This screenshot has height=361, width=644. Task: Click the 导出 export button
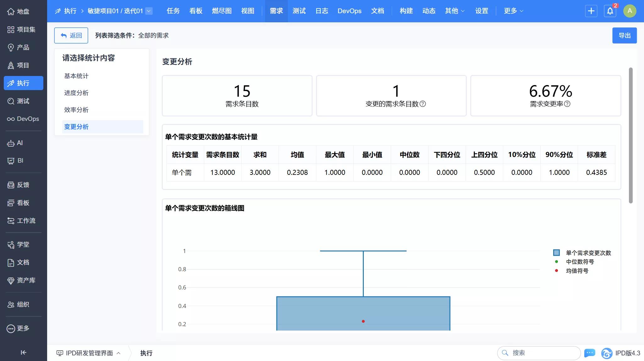(x=624, y=35)
